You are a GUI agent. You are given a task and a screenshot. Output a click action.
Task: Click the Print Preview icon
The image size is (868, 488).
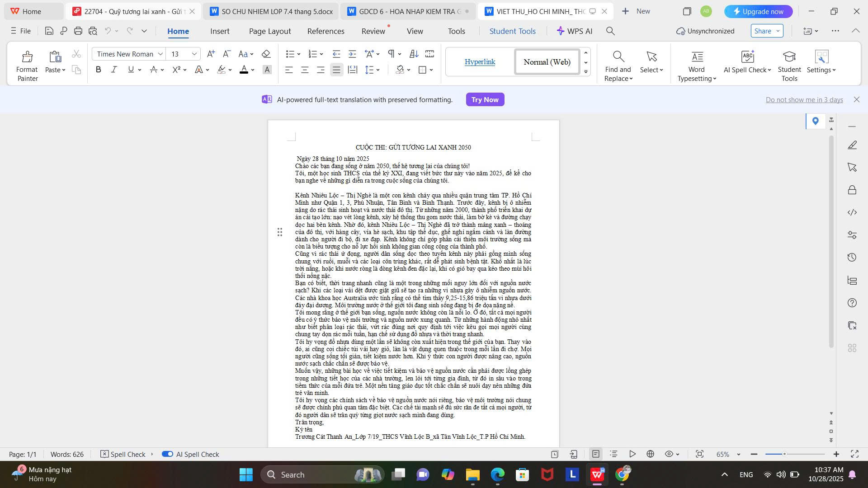(x=93, y=31)
